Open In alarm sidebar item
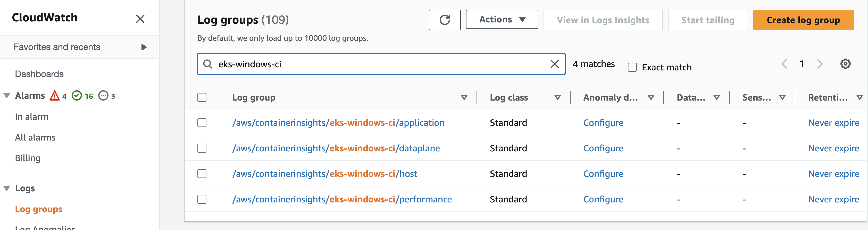The image size is (868, 230). (32, 117)
